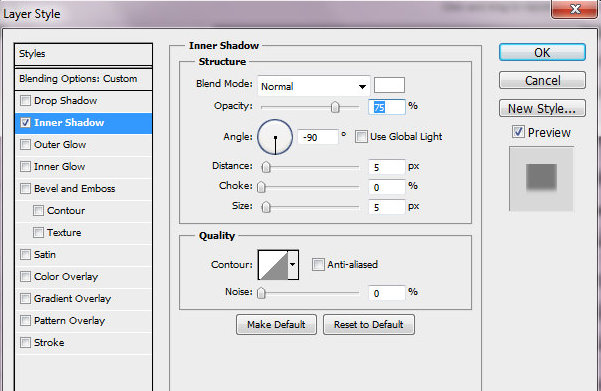The height and width of the screenshot is (391, 601).
Task: Select the Stroke style label
Action: [x=49, y=342]
